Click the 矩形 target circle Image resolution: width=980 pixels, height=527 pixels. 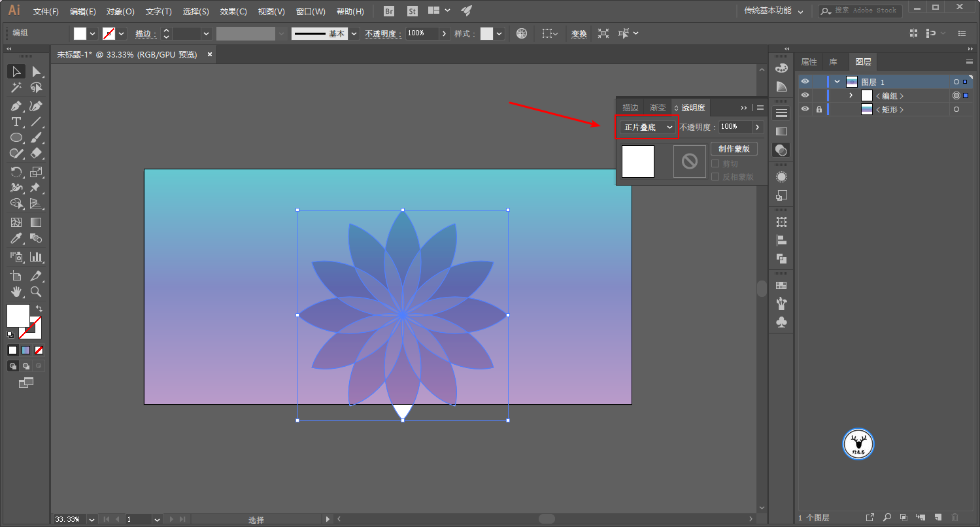(x=956, y=109)
